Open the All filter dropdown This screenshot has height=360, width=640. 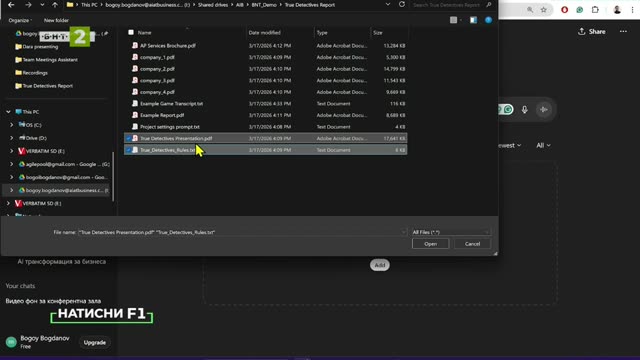543,145
